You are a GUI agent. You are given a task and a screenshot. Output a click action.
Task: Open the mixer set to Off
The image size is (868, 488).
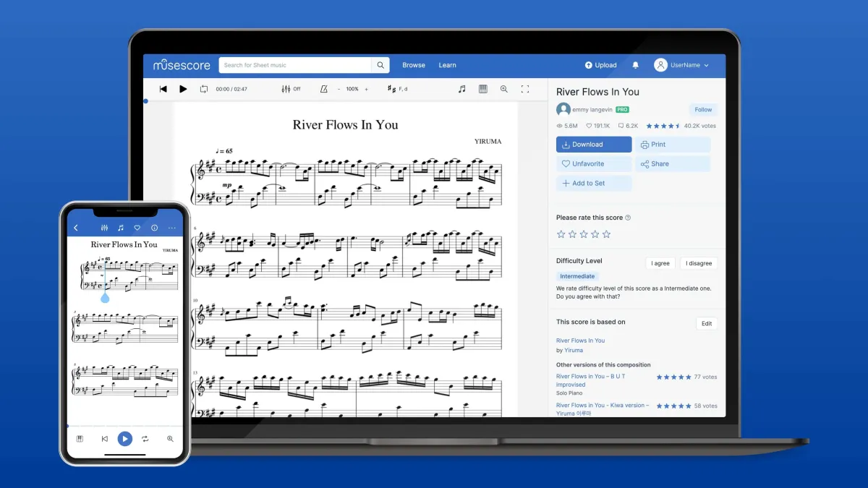[x=291, y=89]
